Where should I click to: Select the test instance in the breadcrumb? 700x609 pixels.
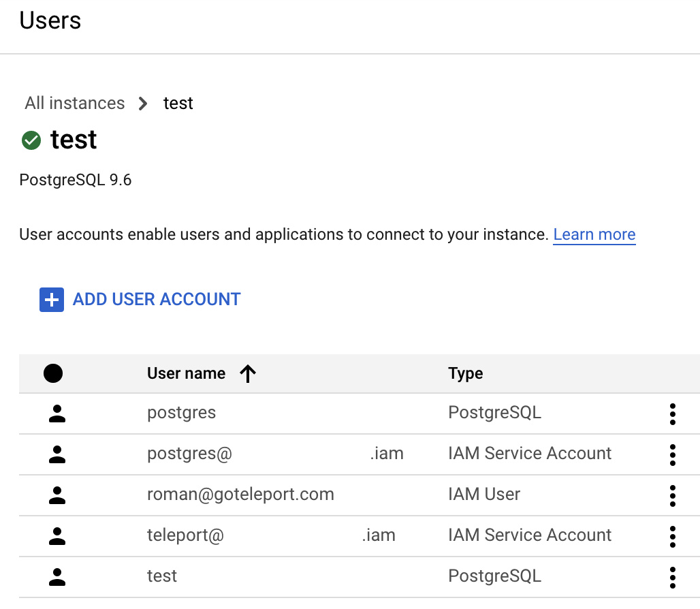pyautogui.click(x=178, y=103)
